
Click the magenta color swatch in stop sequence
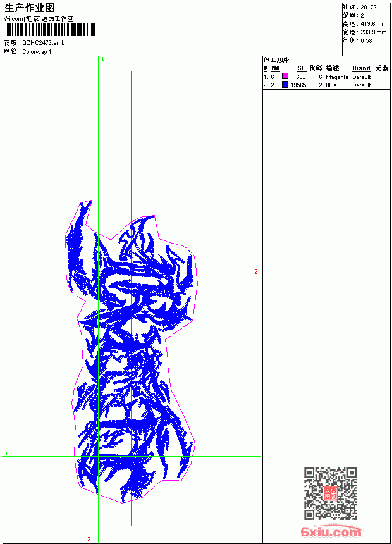285,77
